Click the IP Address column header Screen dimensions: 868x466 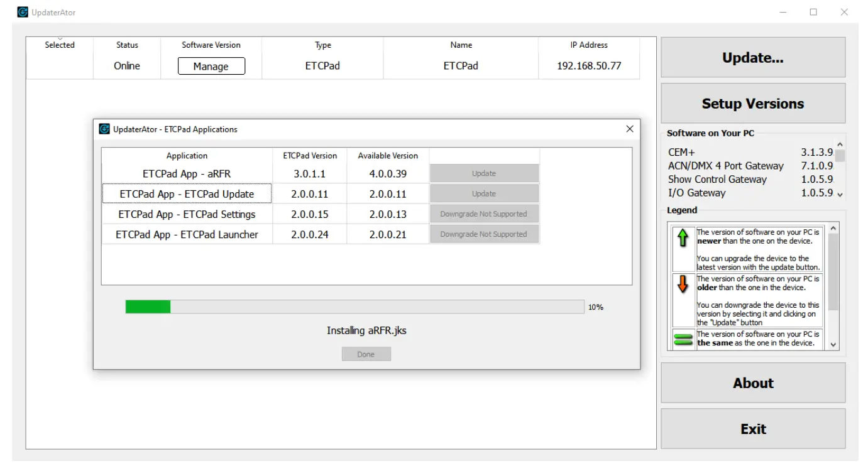click(589, 45)
